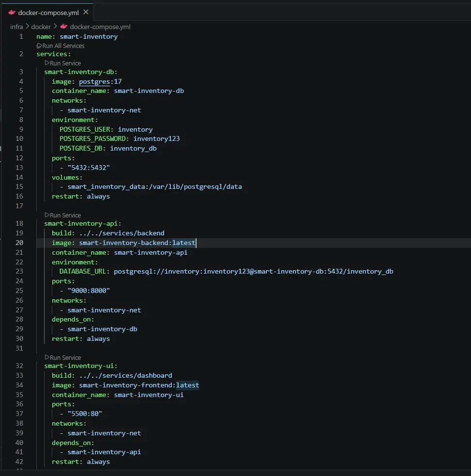The width and height of the screenshot is (471, 476).
Task: Click the whale icon in the breadcrumb bar
Action: pos(63,27)
